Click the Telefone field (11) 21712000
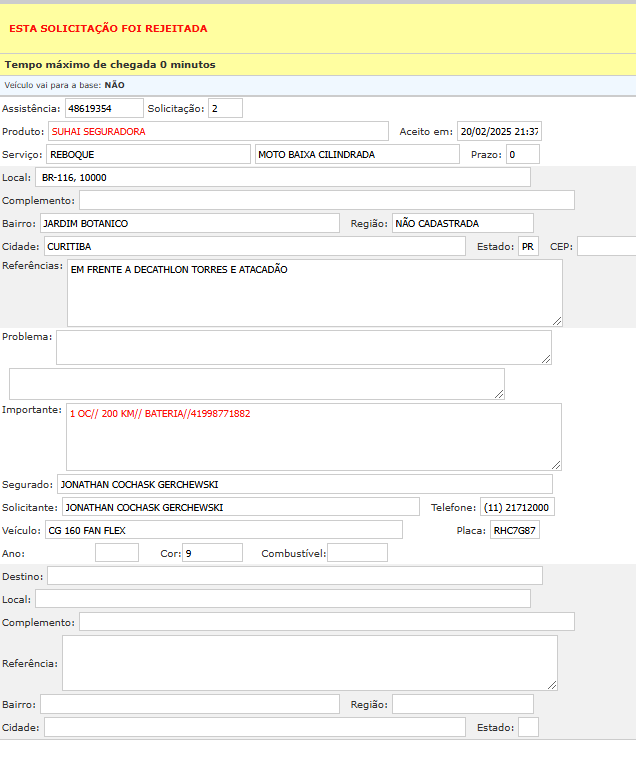636x762 pixels. pyautogui.click(x=517, y=507)
